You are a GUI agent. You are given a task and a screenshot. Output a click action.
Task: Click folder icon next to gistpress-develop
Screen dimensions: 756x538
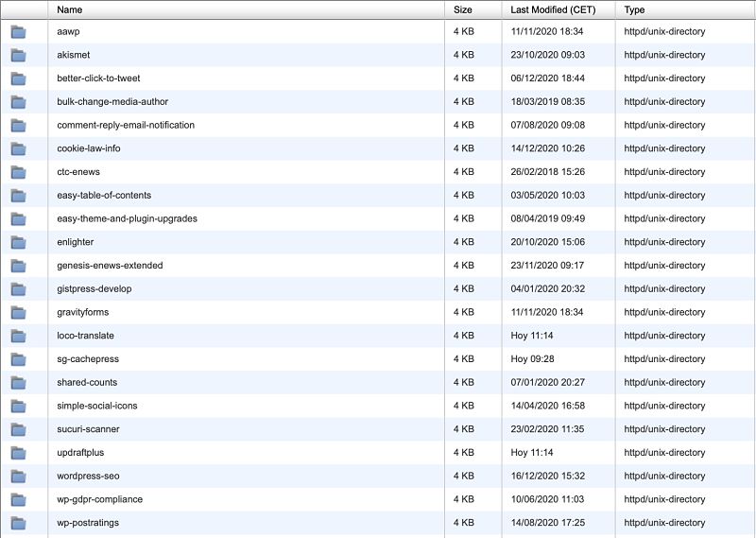[x=18, y=289]
